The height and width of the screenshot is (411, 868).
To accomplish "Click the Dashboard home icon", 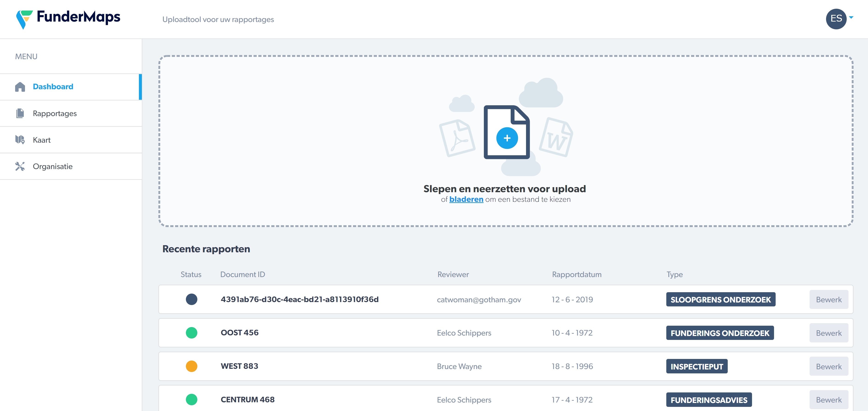I will (x=20, y=87).
